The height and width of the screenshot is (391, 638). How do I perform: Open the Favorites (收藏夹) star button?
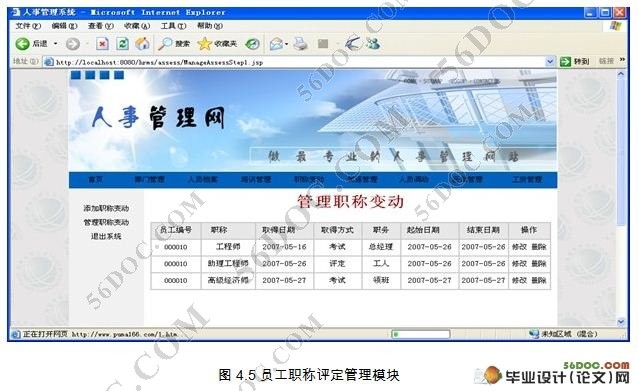coord(217,44)
